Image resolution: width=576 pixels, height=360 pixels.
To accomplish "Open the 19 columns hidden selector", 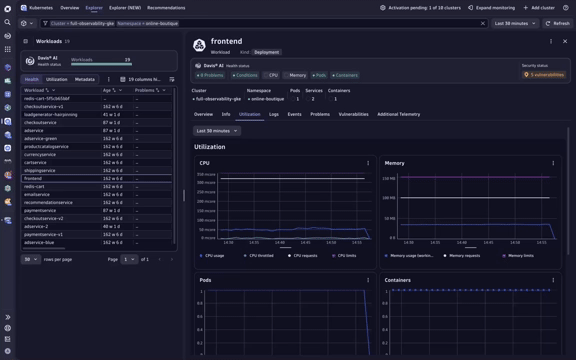I will [x=141, y=79].
